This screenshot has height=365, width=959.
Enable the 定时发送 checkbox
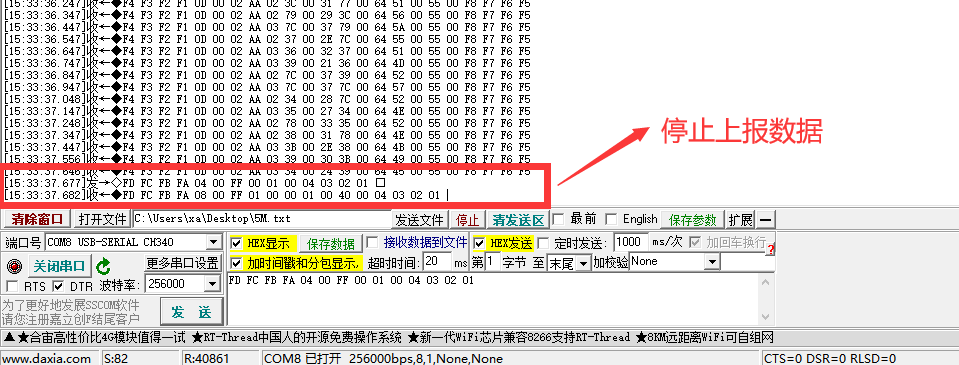543,243
